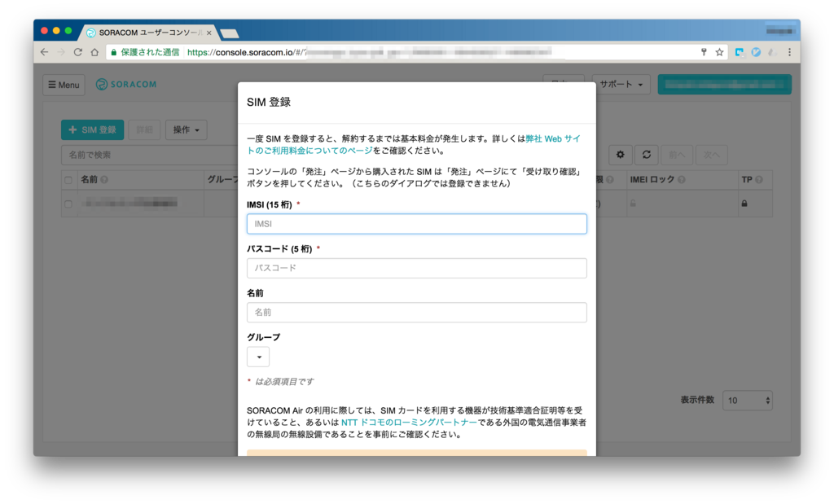Screen dimensions: 834x504
Task: Open the 操作 dropdown button
Action: [x=187, y=129]
